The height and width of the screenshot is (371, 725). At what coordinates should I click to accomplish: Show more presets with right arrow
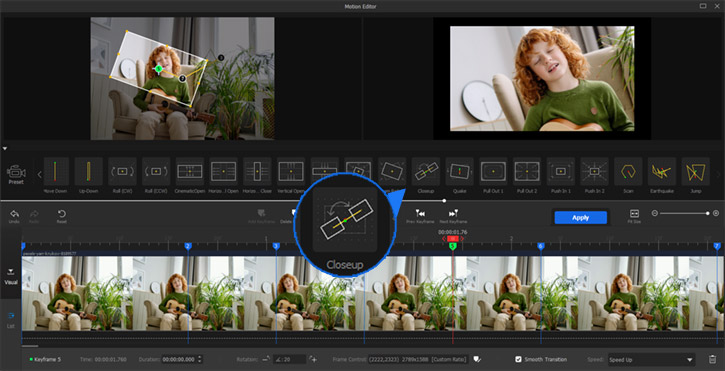coord(718,174)
